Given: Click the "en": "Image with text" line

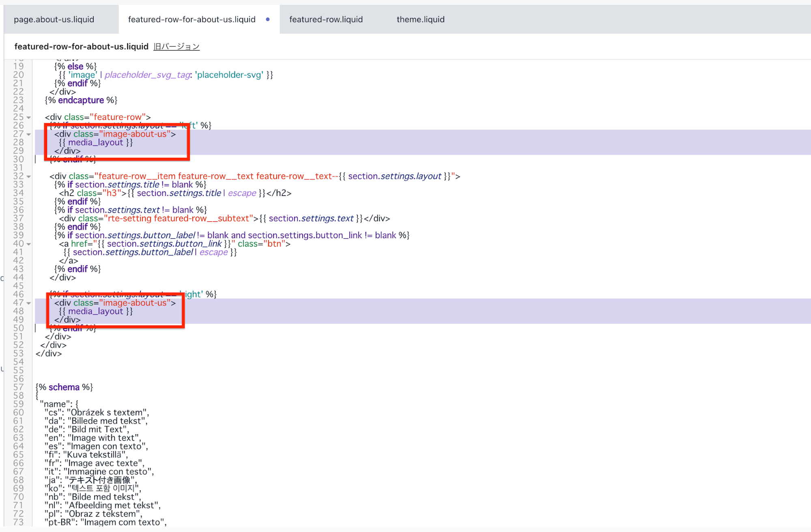Looking at the screenshot, I should coord(93,438).
